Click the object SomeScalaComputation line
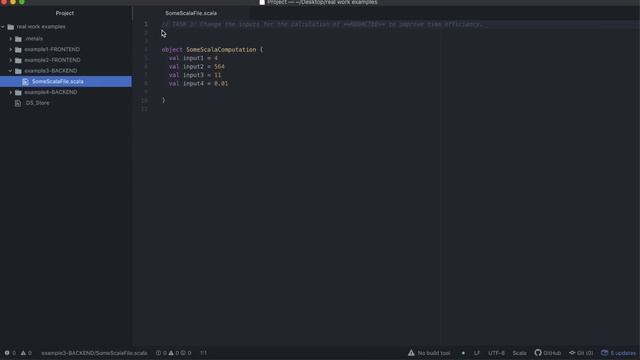The height and width of the screenshot is (360, 640). (x=212, y=50)
